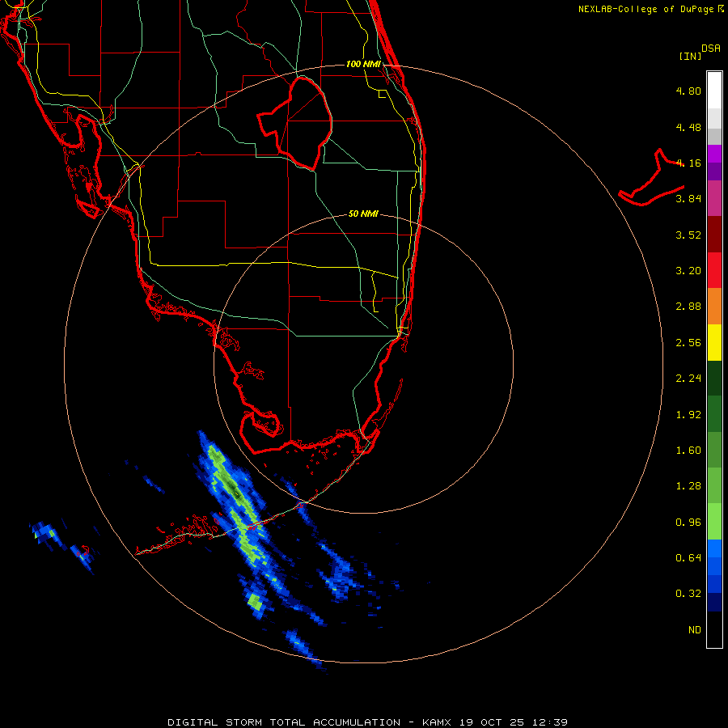Click the DSA product label above legend
728x728 pixels.
711,49
